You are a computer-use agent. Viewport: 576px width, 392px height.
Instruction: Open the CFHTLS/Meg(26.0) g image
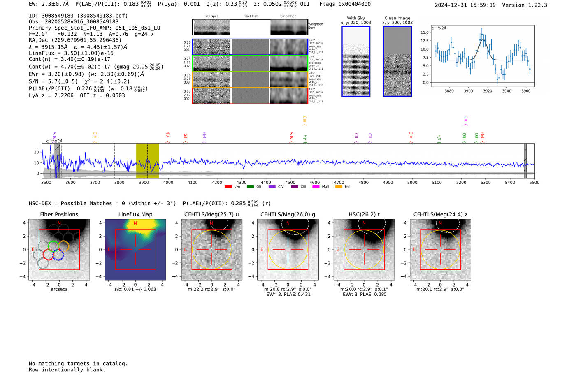(x=288, y=249)
